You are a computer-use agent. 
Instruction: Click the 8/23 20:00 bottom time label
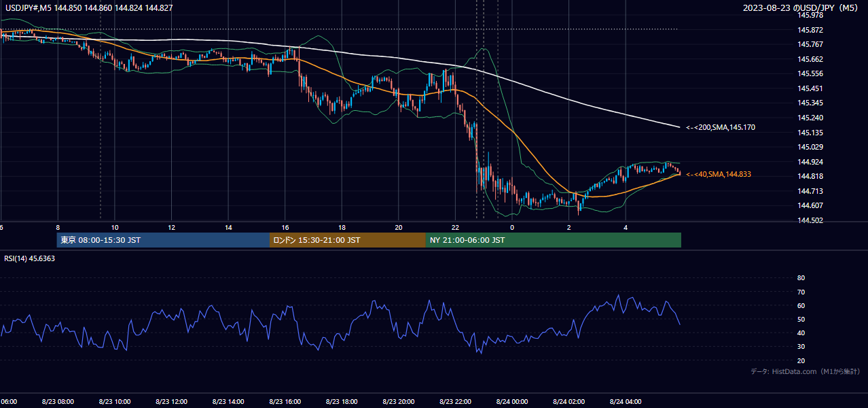(399, 401)
